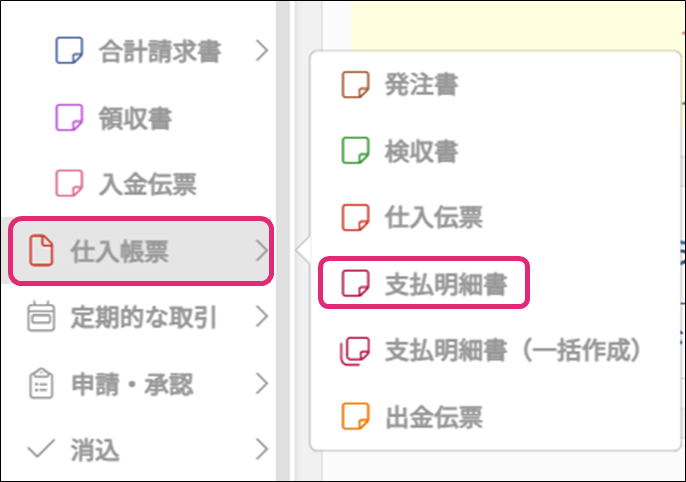Image resolution: width=686 pixels, height=482 pixels.
Task: Click the red 仕入帳票 file icon
Action: (x=41, y=251)
